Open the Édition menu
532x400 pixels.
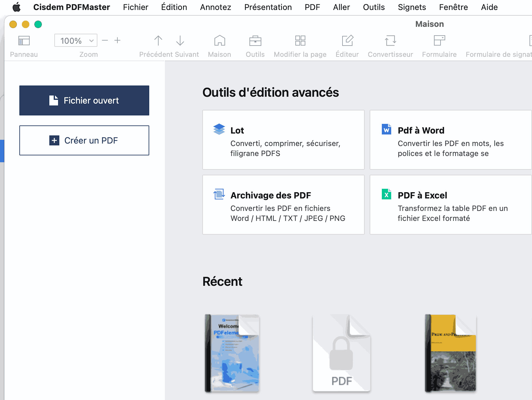click(174, 7)
